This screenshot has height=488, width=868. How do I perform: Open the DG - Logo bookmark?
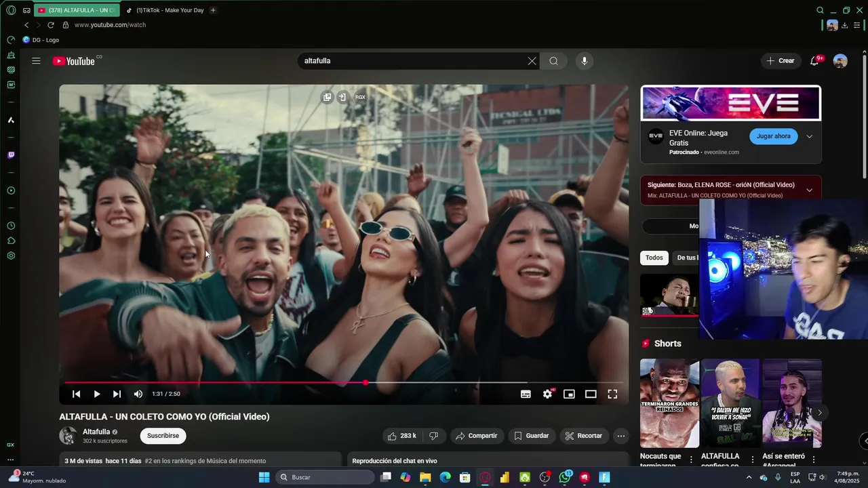point(41,40)
